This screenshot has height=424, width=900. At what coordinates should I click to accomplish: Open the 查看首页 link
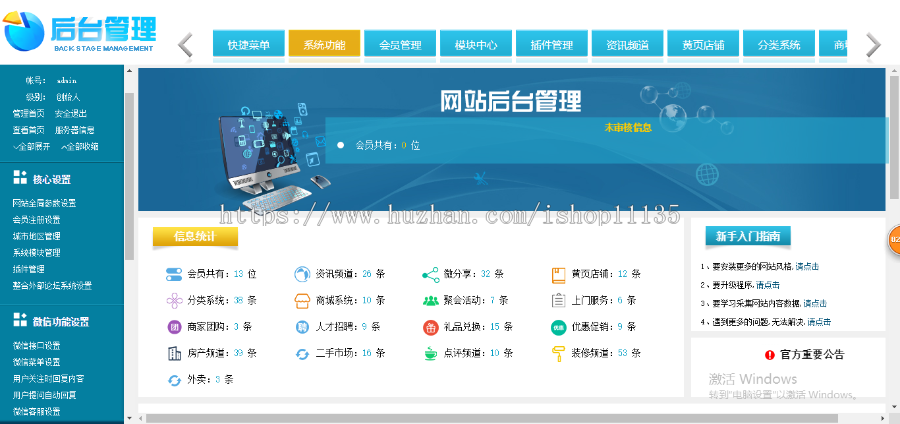(29, 130)
